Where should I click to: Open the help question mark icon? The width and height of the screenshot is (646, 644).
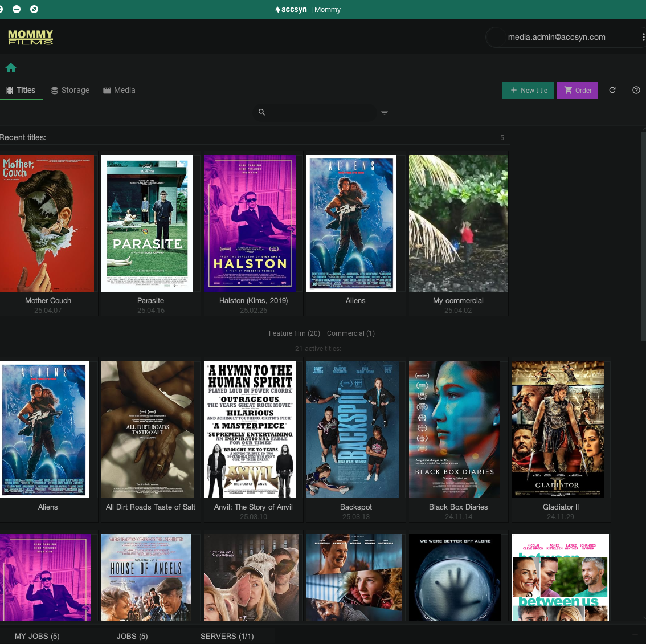[636, 90]
